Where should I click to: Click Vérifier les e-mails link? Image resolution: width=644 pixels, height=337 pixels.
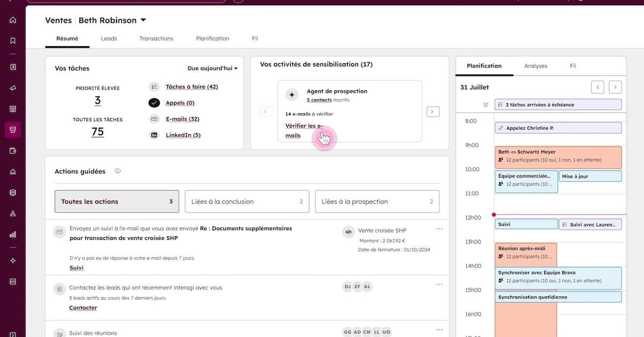pos(304,130)
